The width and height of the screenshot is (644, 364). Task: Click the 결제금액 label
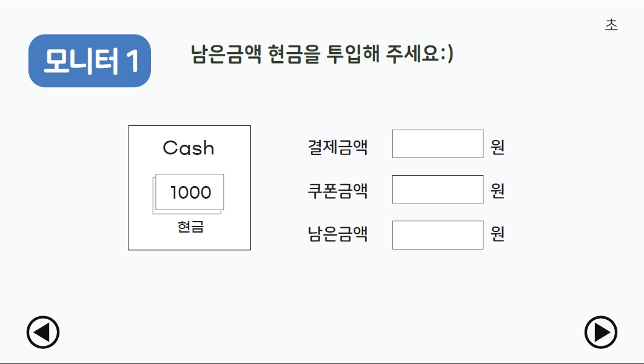pyautogui.click(x=338, y=147)
